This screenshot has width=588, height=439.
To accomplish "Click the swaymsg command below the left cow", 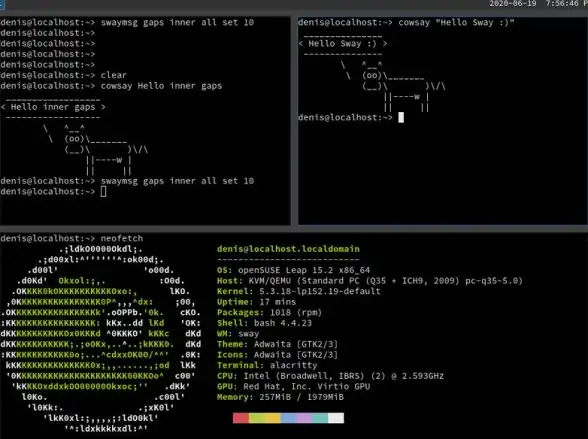I will pos(177,181).
